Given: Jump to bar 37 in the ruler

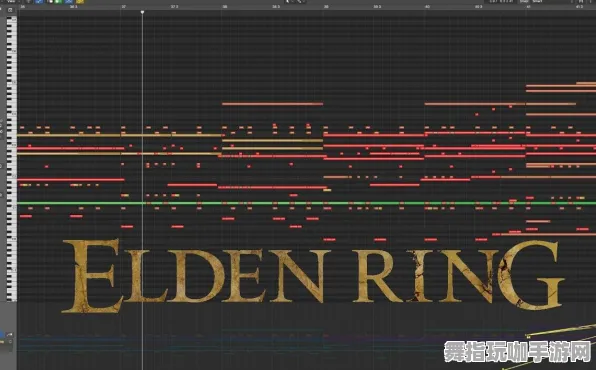Looking at the screenshot, I should (124, 6).
